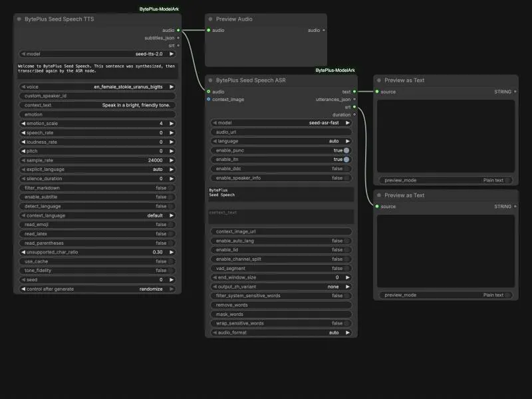Increase the seed value with right arrow
This screenshot has height=399, width=532.
point(172,280)
